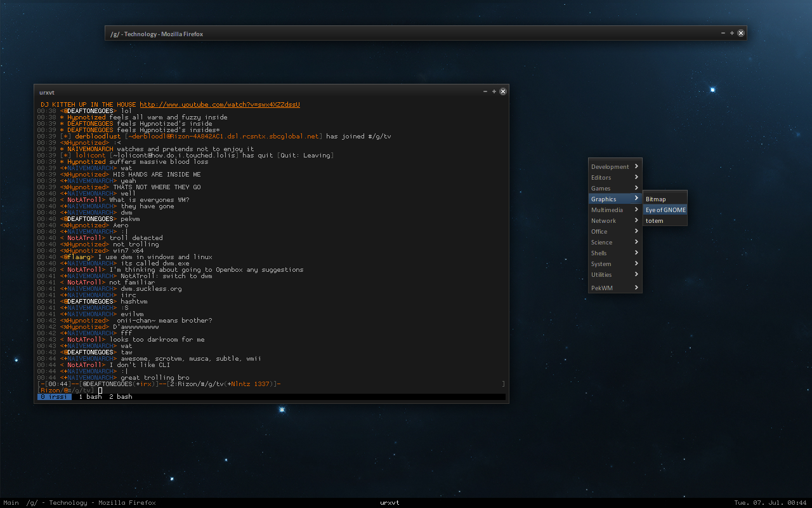The image size is (812, 508).
Task: Select the '0 irssi' screen window tab
Action: click(x=54, y=397)
